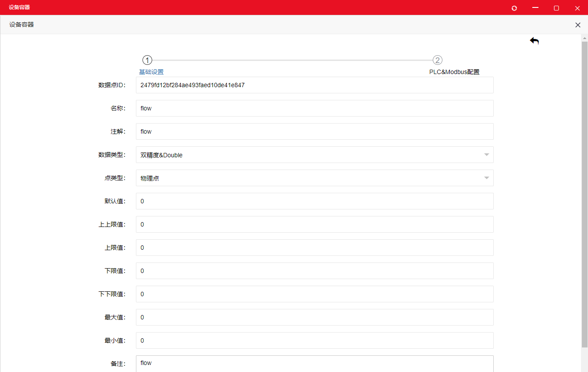Click the vertical scrollbar on right
The image size is (588, 372).
pos(584,193)
